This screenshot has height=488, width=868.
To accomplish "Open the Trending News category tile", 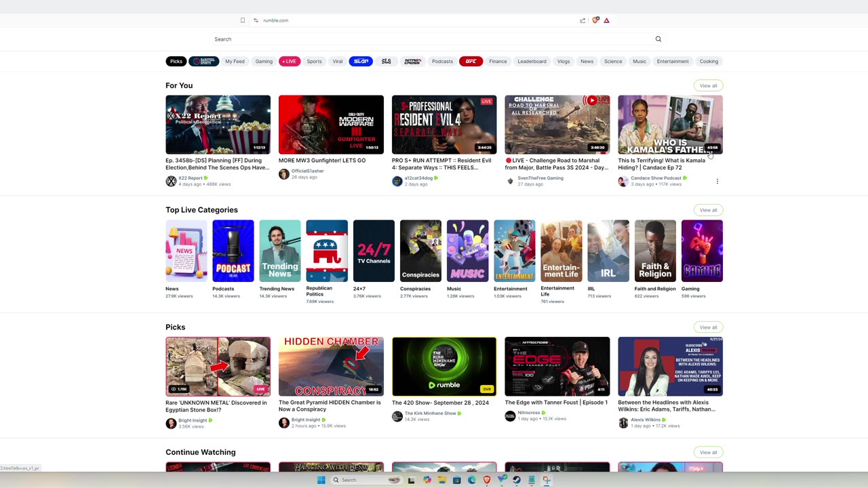I will coord(280,251).
